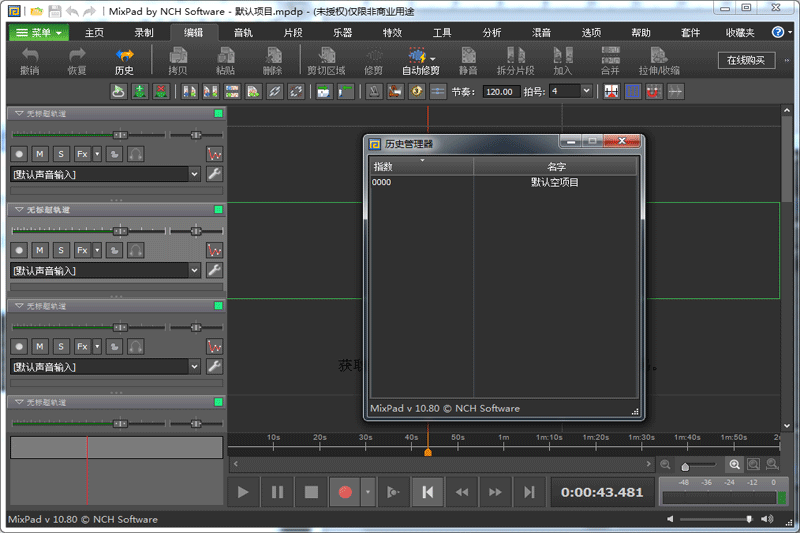Open third track's 默认声音输入 input dropdown
The width and height of the screenshot is (800, 533).
pos(105,367)
